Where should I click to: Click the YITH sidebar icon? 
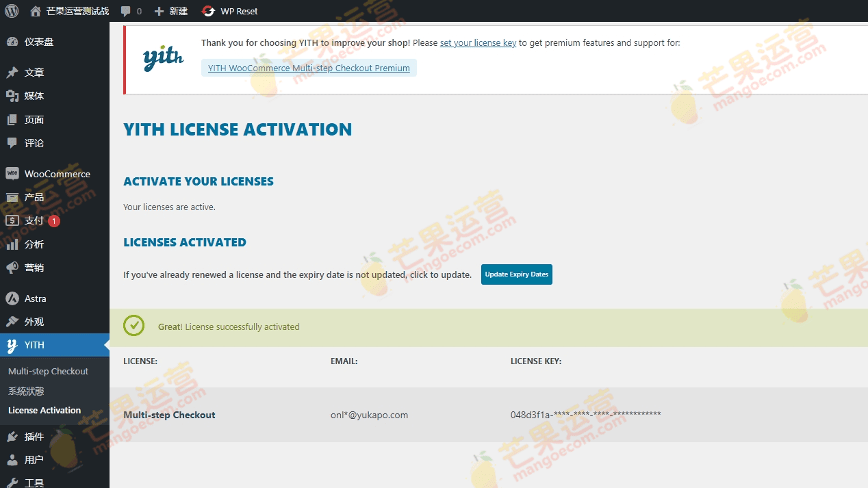click(12, 346)
